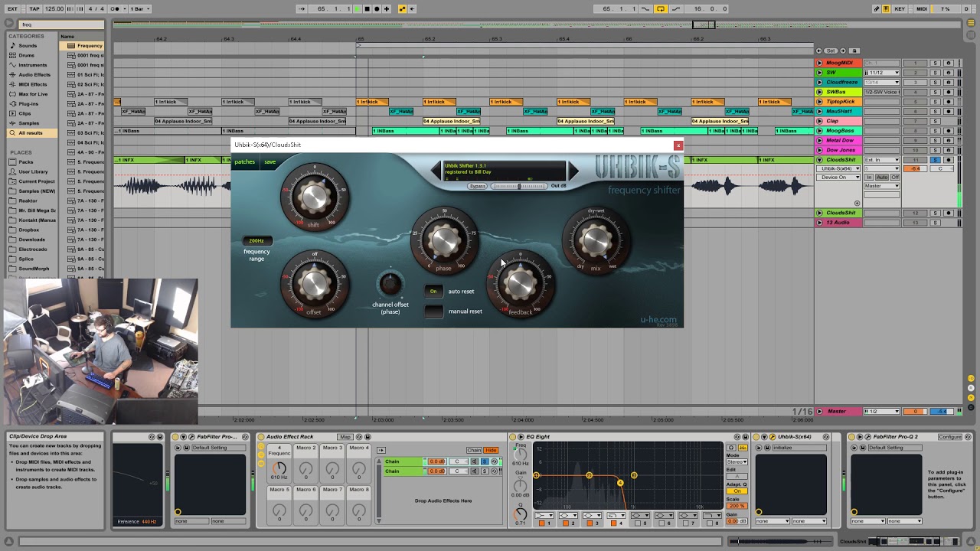This screenshot has width=980, height=551.
Task: Select the Samples category in the browser
Action: (x=28, y=123)
